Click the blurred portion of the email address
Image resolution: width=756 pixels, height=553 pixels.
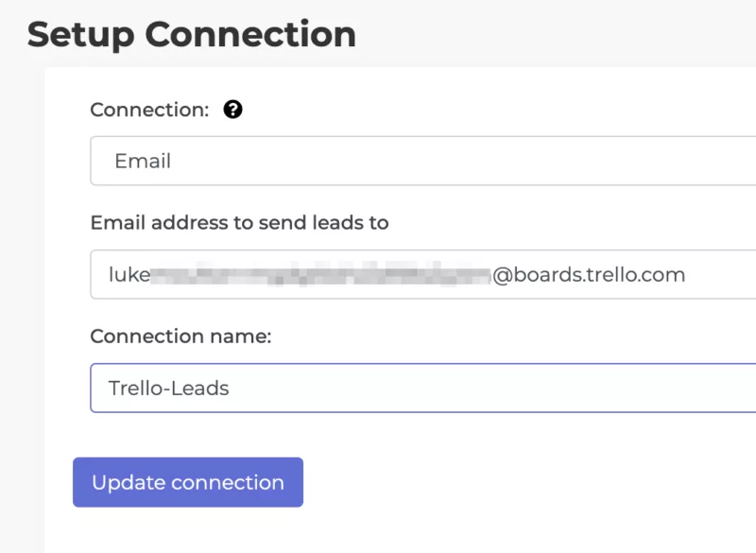point(321,274)
